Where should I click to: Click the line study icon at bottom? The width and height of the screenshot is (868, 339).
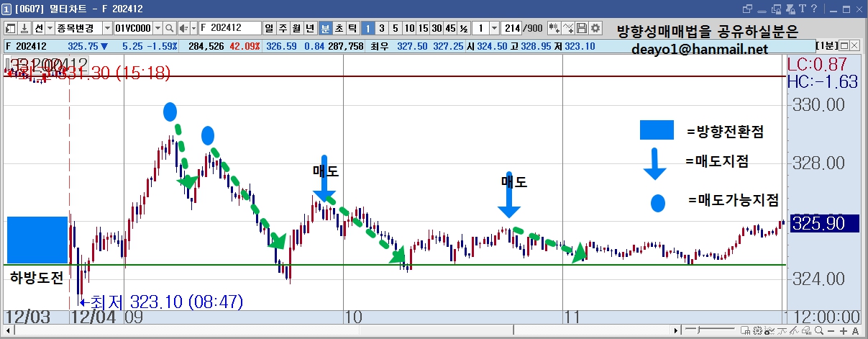pos(782,330)
